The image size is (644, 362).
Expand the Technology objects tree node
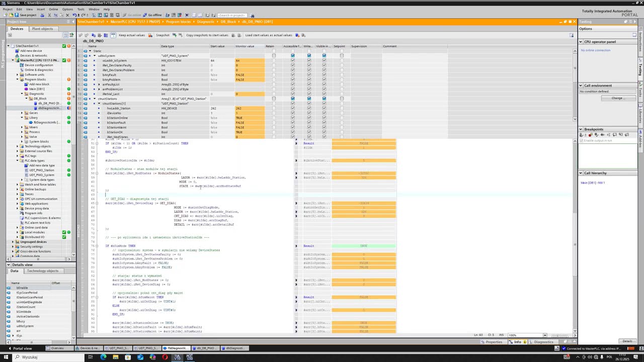click(x=18, y=146)
